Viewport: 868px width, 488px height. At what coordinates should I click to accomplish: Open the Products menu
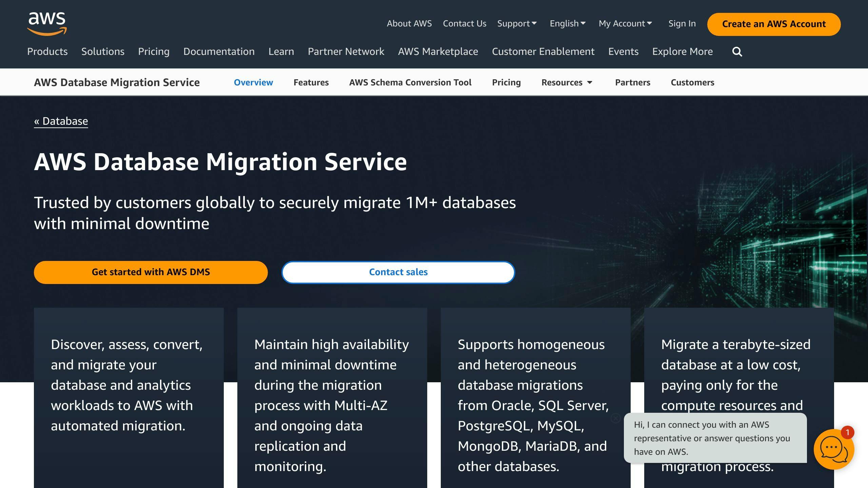tap(47, 52)
